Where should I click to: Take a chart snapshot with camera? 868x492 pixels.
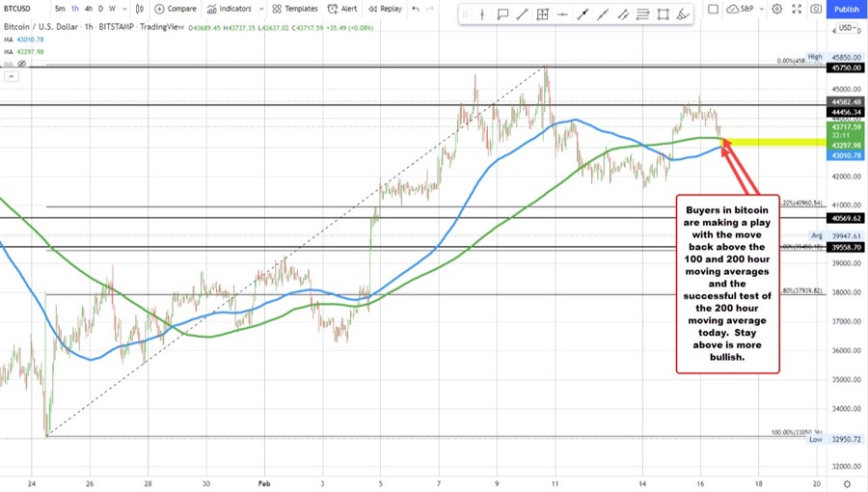(x=816, y=9)
